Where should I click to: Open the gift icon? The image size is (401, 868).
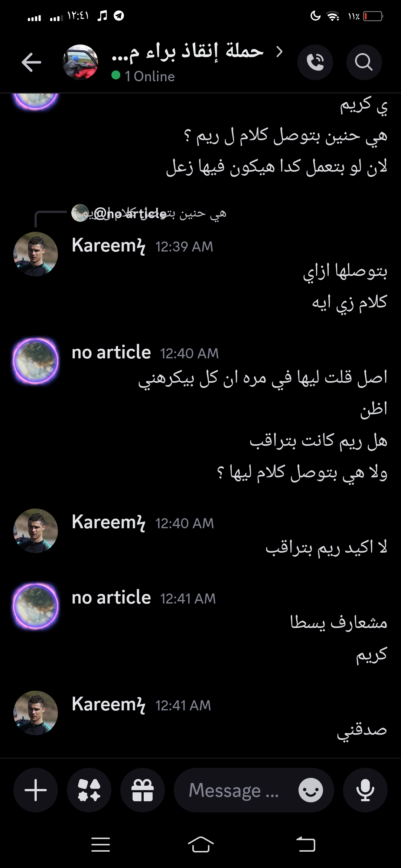(x=143, y=790)
